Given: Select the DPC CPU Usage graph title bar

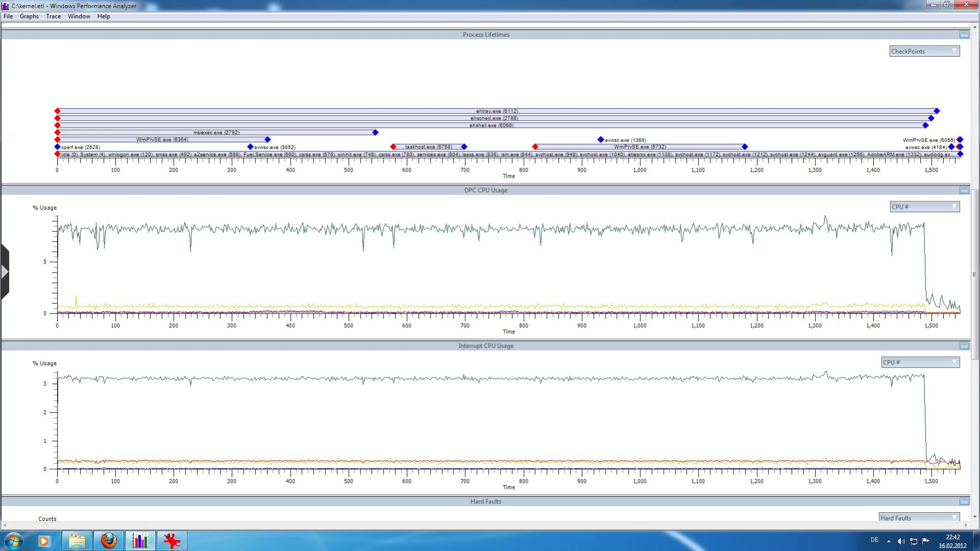Looking at the screenshot, I should click(x=485, y=190).
